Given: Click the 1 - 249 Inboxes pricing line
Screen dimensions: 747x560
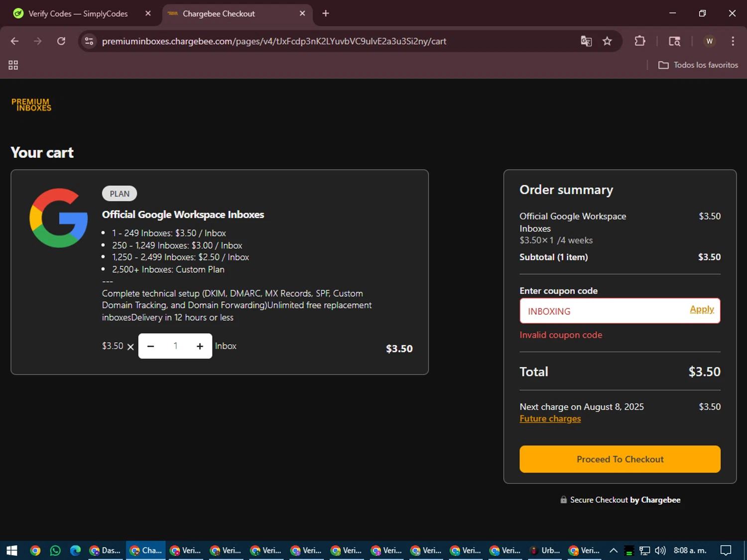Looking at the screenshot, I should click(169, 233).
